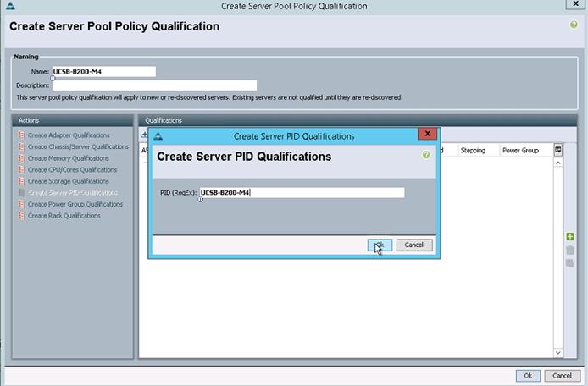588x386 pixels.
Task: Click the Qualifications list scroll down arrow
Action: (x=558, y=353)
